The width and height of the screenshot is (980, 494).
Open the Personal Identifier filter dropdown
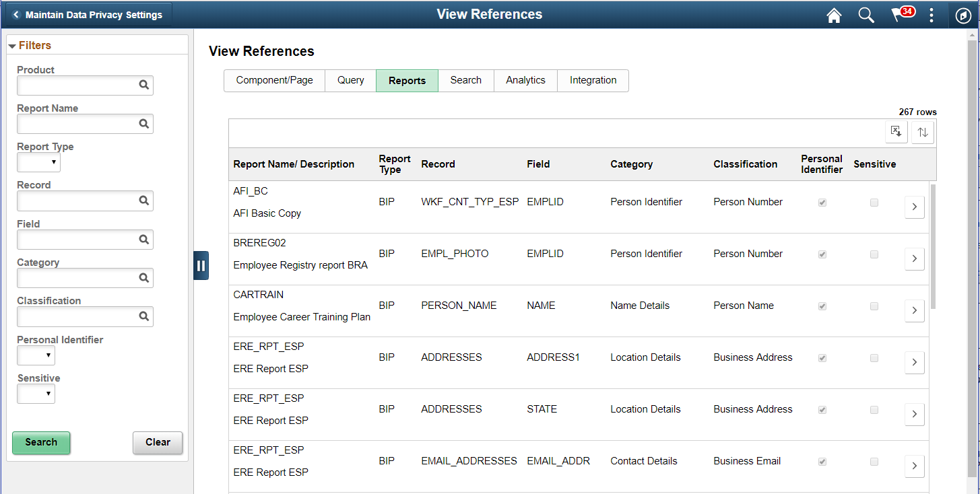(x=36, y=355)
